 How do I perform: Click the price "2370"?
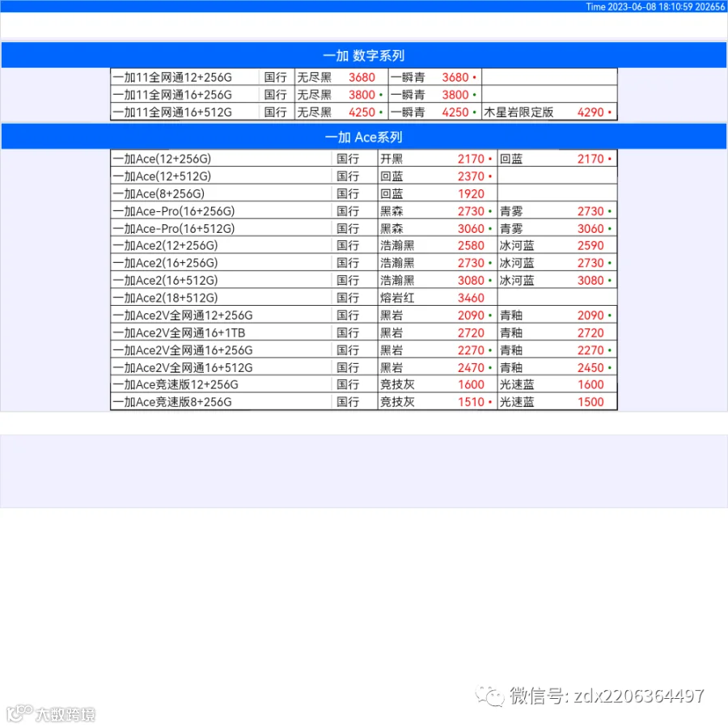pyautogui.click(x=471, y=176)
